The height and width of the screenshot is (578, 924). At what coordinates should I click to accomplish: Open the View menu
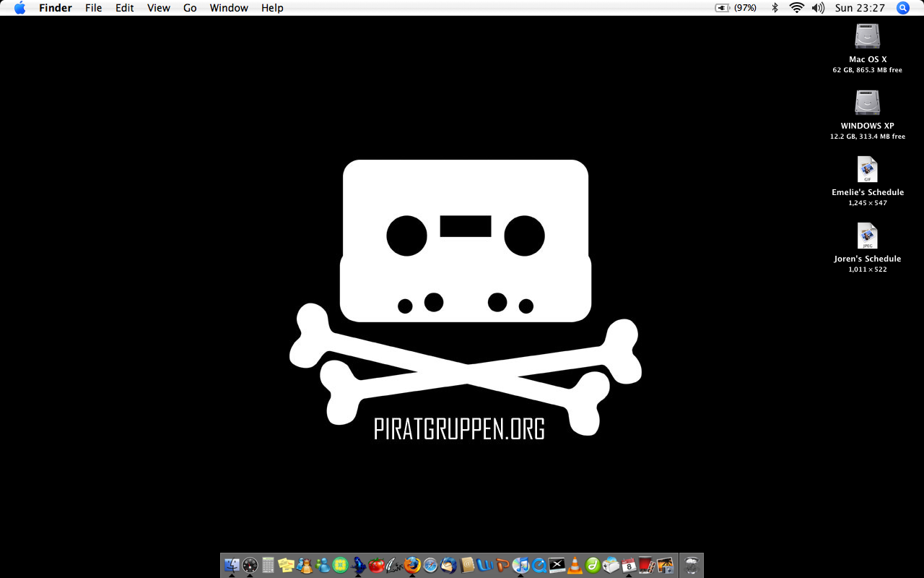159,8
